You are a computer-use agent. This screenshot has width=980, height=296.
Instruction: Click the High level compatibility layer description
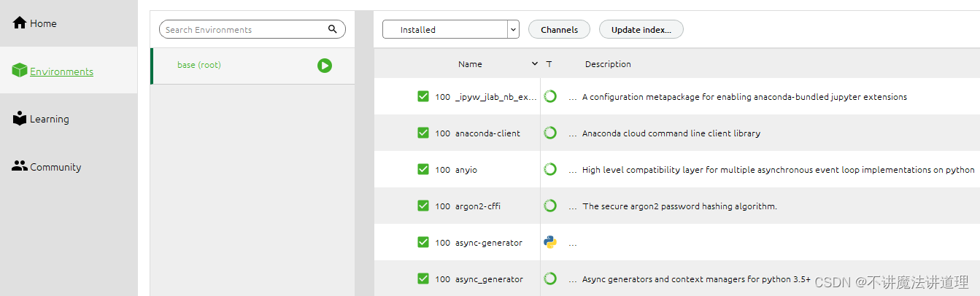tap(778, 170)
